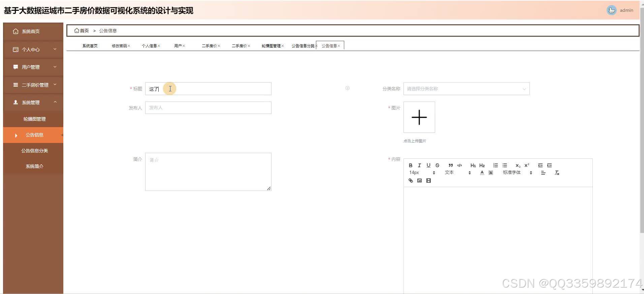The image size is (644, 294).
Task: Focus the 标题 title input field
Action: [208, 89]
